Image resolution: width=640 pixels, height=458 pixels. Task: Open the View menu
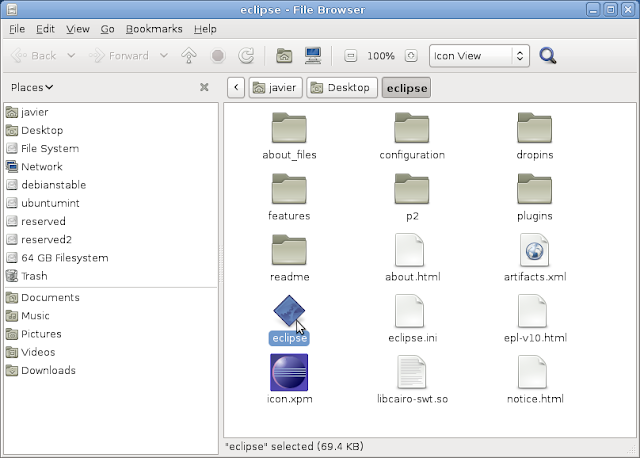click(78, 29)
